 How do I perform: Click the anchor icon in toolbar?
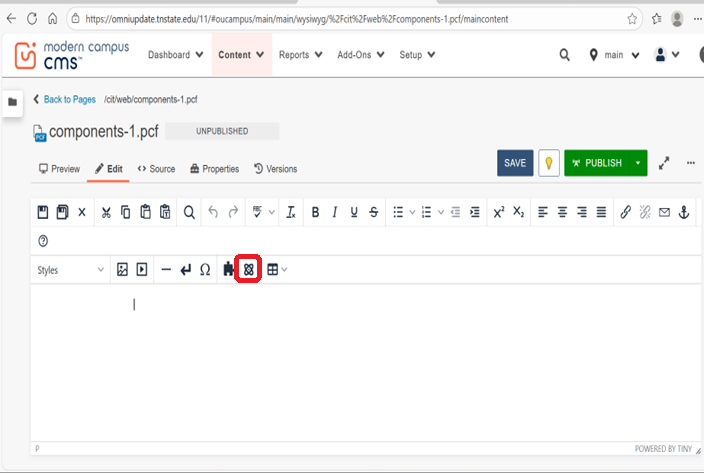tap(684, 212)
